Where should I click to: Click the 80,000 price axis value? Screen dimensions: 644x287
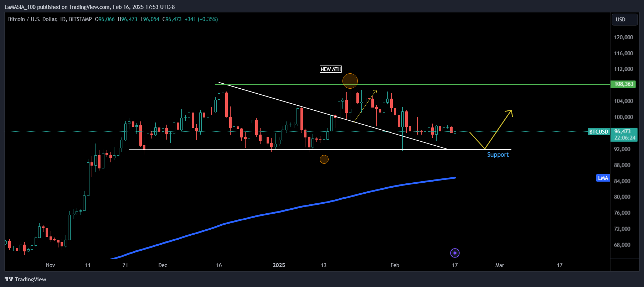622,197
